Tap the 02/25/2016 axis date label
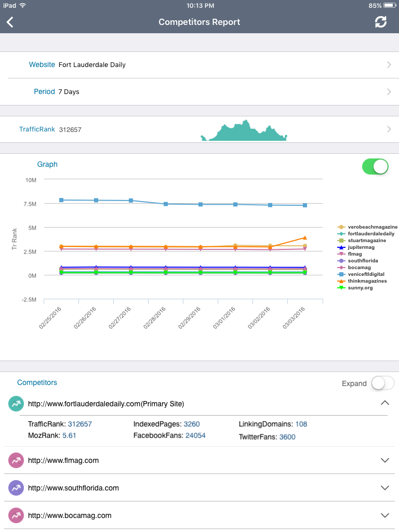Viewport: 399px width, 532px height. [50, 317]
